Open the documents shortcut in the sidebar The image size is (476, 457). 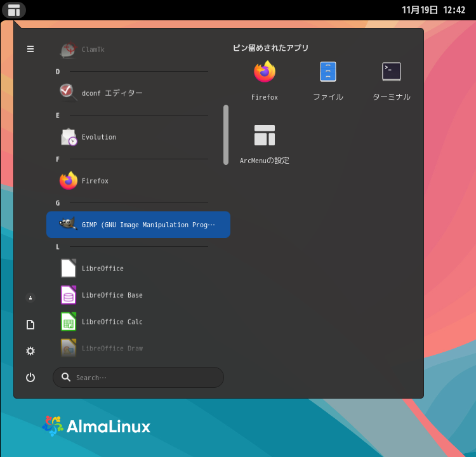30,324
